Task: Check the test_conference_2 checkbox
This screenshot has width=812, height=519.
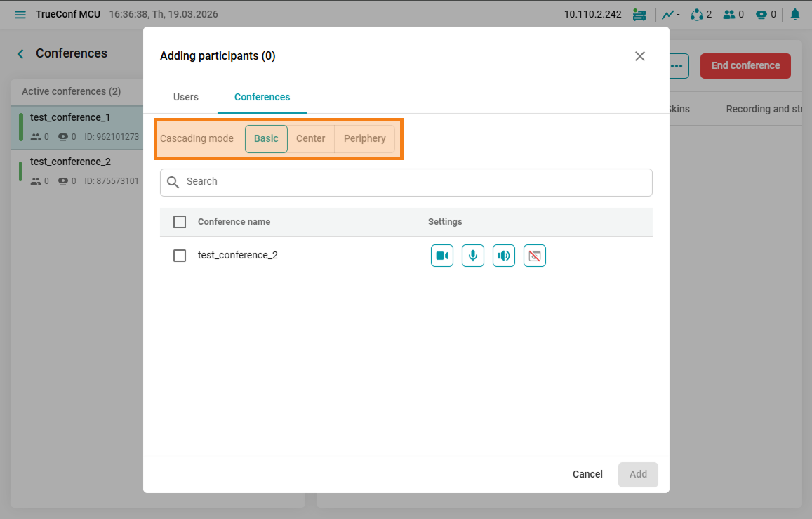Action: [x=180, y=256]
